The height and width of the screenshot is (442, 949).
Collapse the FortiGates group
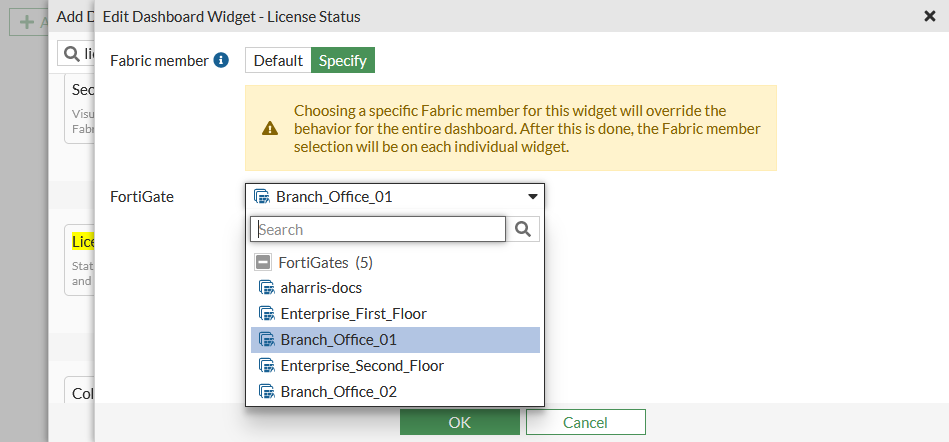pos(263,263)
